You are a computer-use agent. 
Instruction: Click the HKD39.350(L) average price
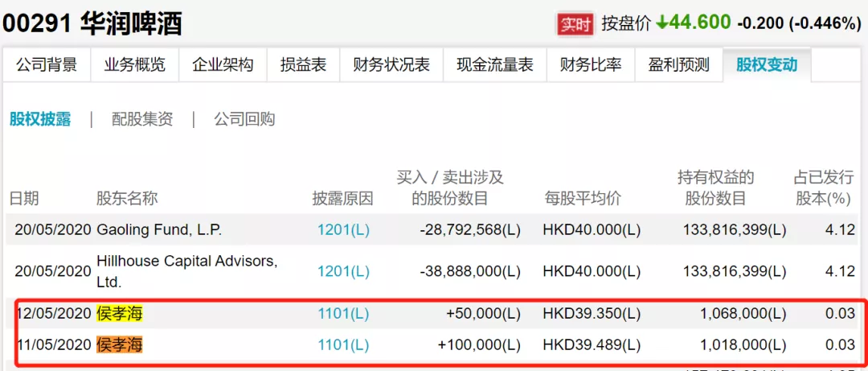(x=592, y=314)
